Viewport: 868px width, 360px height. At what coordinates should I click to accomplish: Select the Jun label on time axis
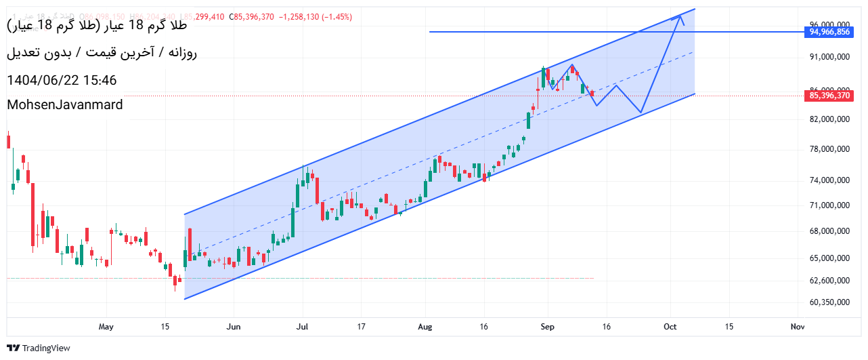(233, 327)
